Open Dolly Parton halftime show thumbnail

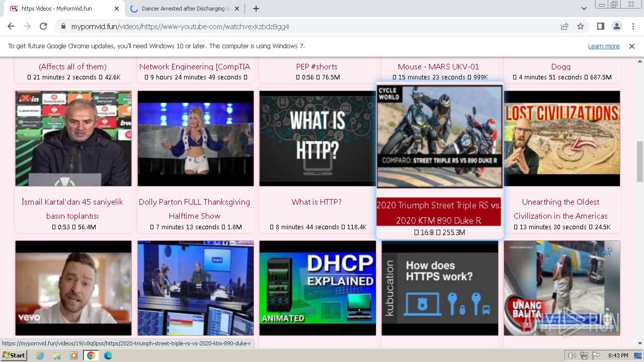click(196, 138)
